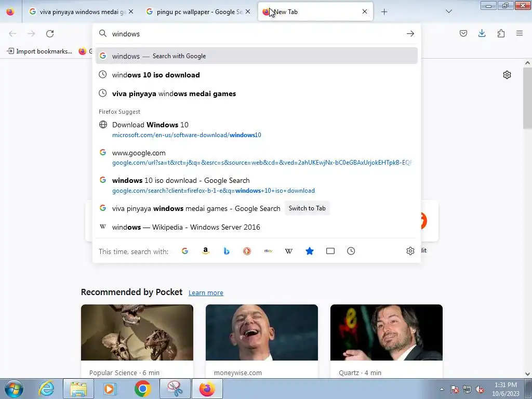Go back with the back arrow
This screenshot has height=399, width=532.
point(12,34)
